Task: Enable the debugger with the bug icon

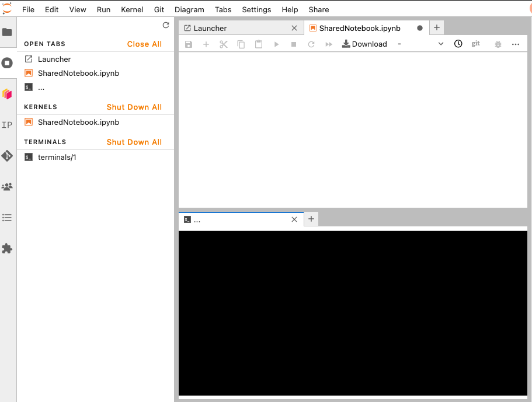Action: (498, 43)
